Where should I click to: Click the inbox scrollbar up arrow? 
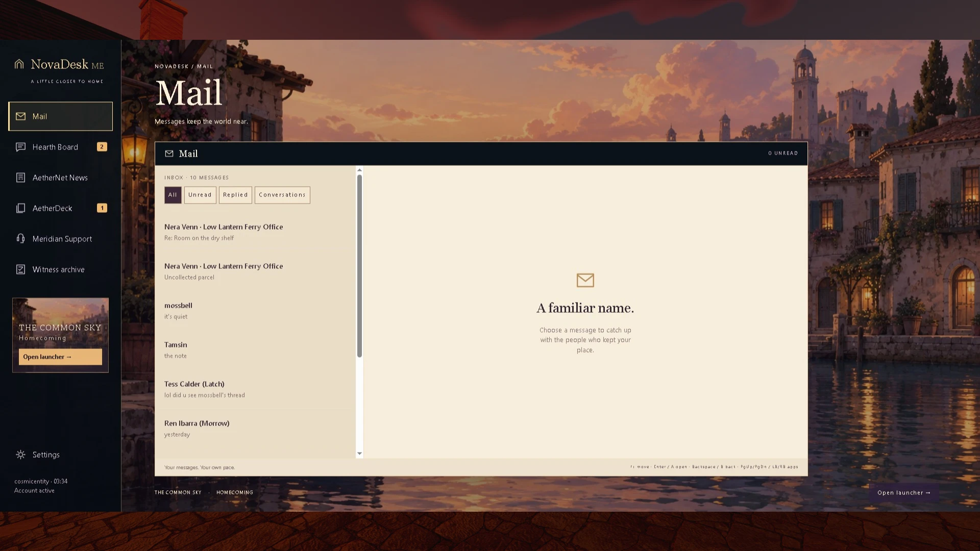pyautogui.click(x=359, y=170)
